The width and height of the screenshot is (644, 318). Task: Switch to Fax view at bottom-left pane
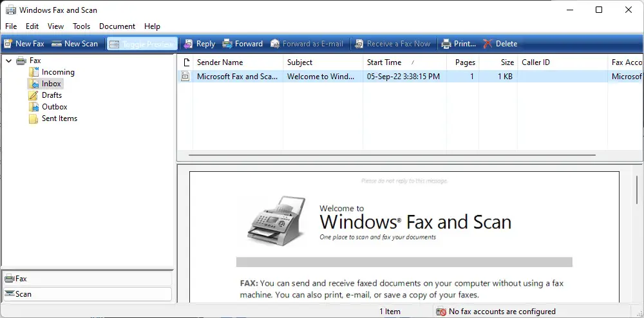pos(87,279)
